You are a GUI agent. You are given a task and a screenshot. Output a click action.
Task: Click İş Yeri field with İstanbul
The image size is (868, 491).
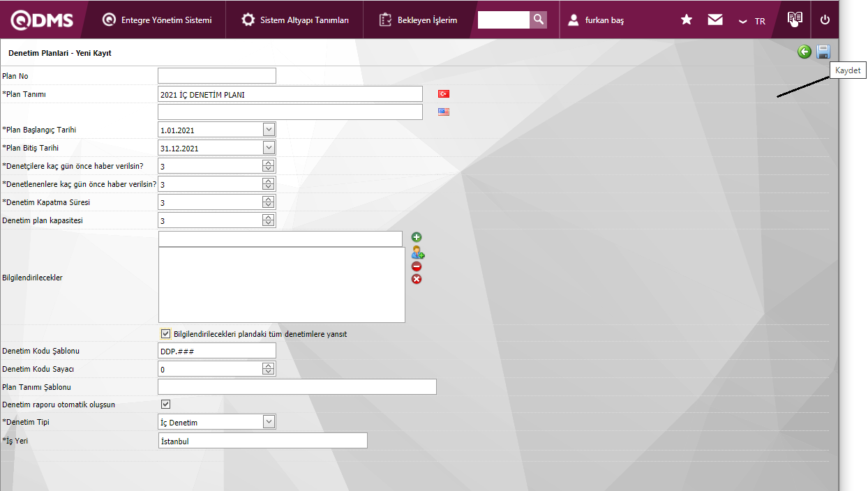pos(262,441)
